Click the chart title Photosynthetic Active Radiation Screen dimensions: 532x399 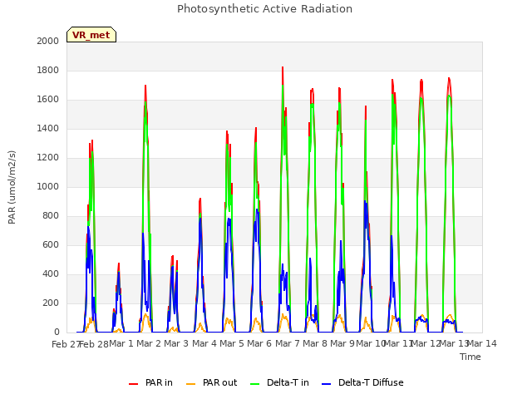tap(264, 9)
